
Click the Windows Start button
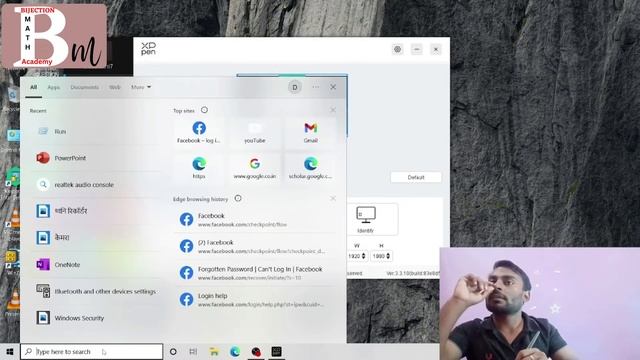pos(10,351)
